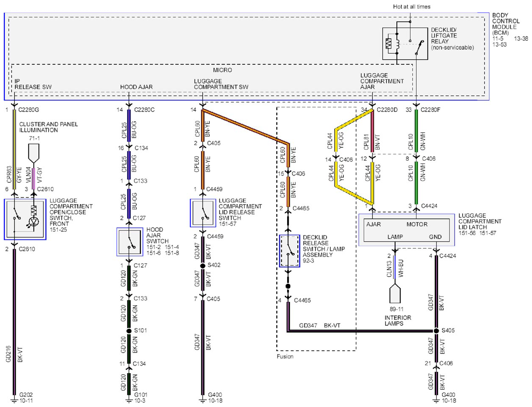The height and width of the screenshot is (407, 532).
Task: Click the G101 ground symbol
Action: pos(129,397)
